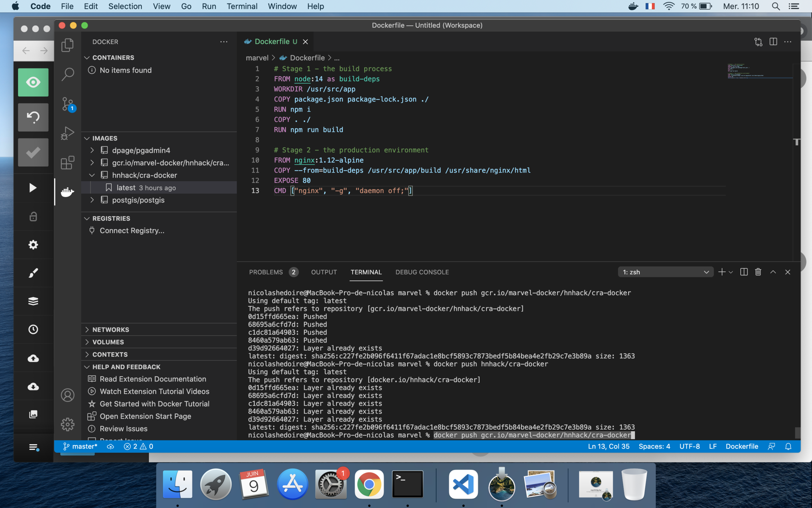Toggle the green eye button

[33, 82]
